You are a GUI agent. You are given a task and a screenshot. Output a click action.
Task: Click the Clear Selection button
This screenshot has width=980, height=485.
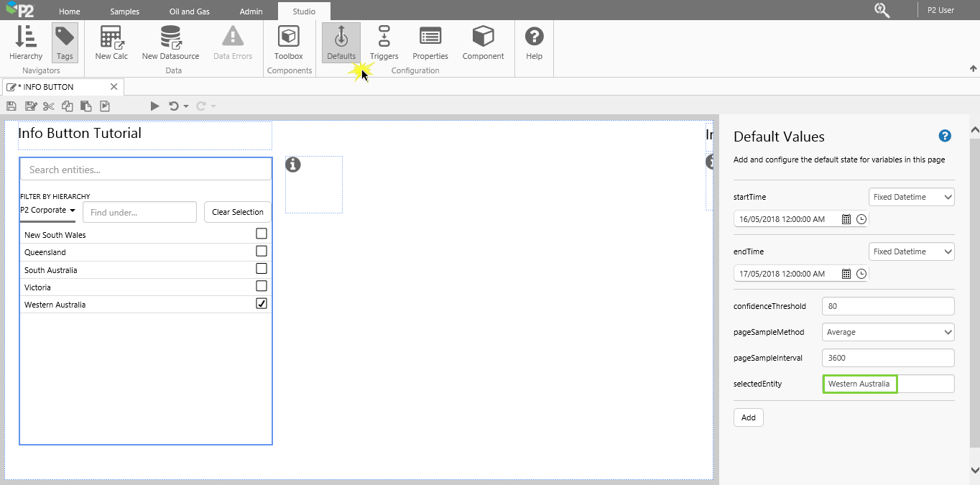[237, 212]
